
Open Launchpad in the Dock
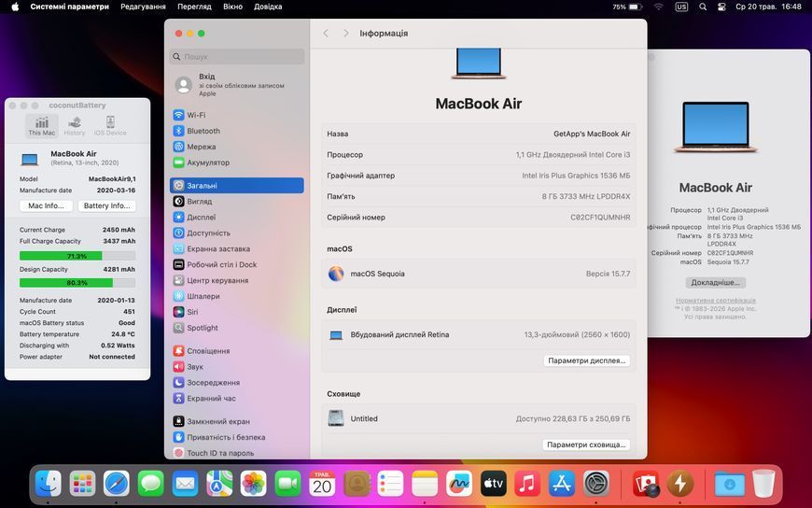point(82,484)
